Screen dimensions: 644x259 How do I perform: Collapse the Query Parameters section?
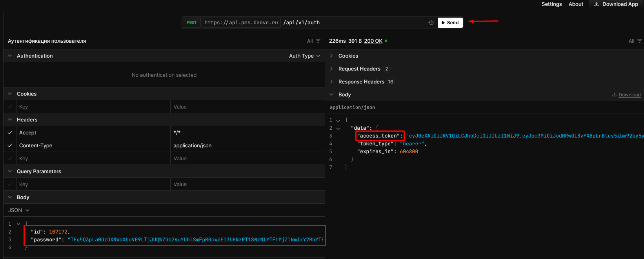(10, 171)
